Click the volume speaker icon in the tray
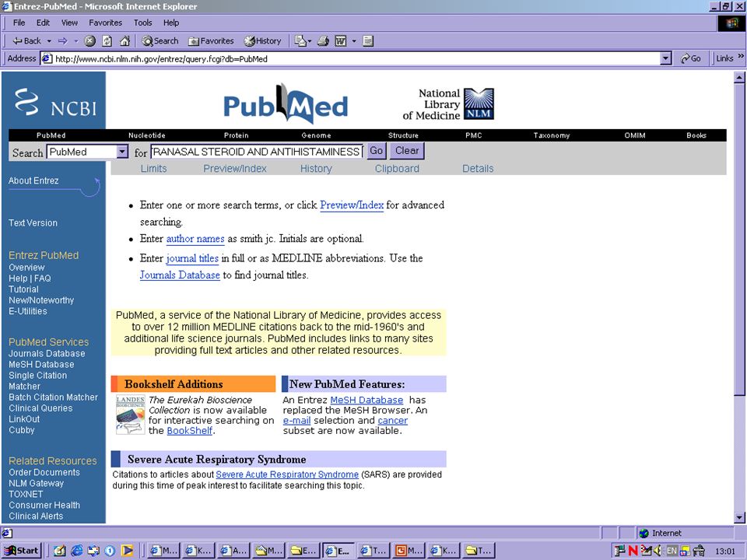747x560 pixels. pyautogui.click(x=658, y=551)
